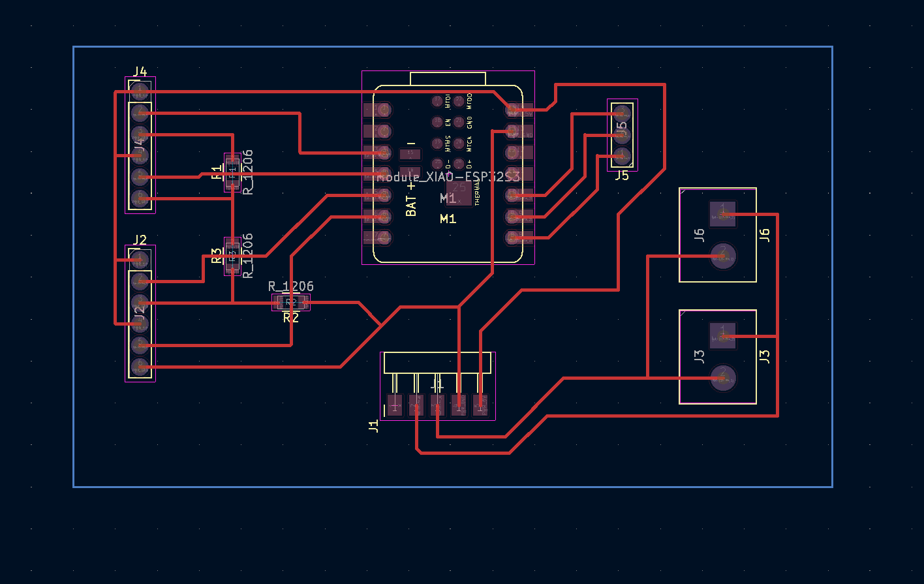924x584 pixels.
Task: Click the R_1206 value text beside R3
Action: point(248,256)
